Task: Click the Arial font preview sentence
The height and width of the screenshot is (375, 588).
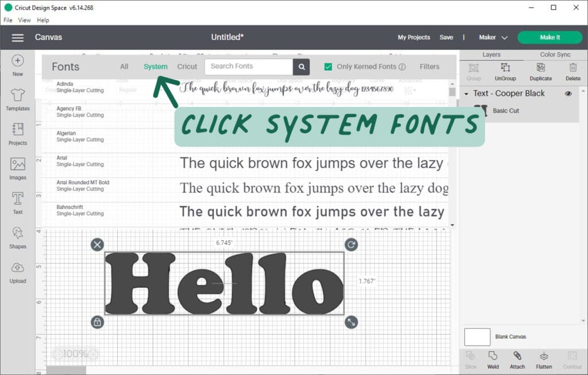Action: (314, 164)
